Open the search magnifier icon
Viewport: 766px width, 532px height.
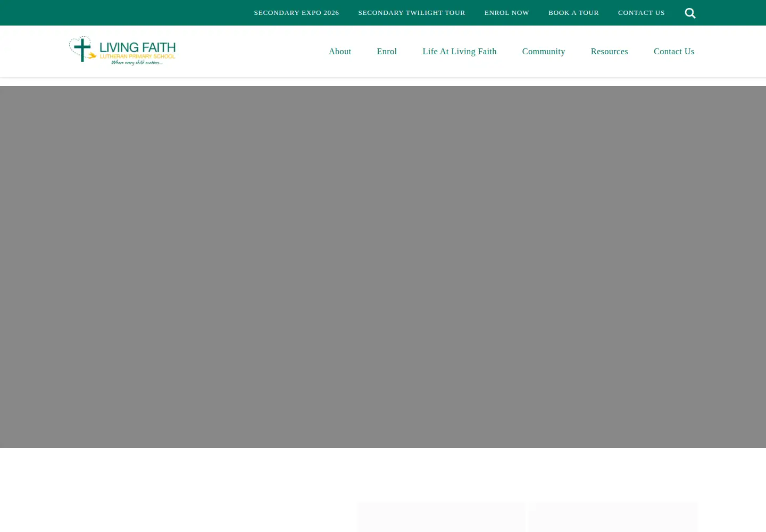(690, 13)
